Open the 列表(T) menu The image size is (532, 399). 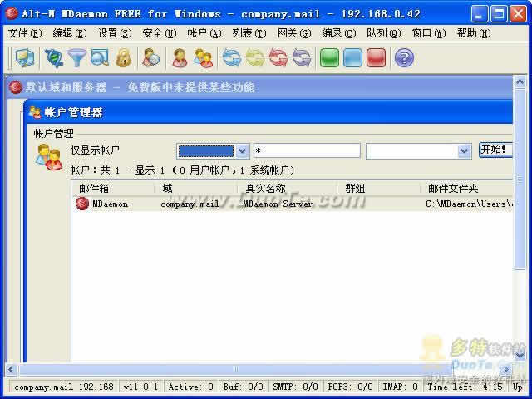tap(249, 33)
